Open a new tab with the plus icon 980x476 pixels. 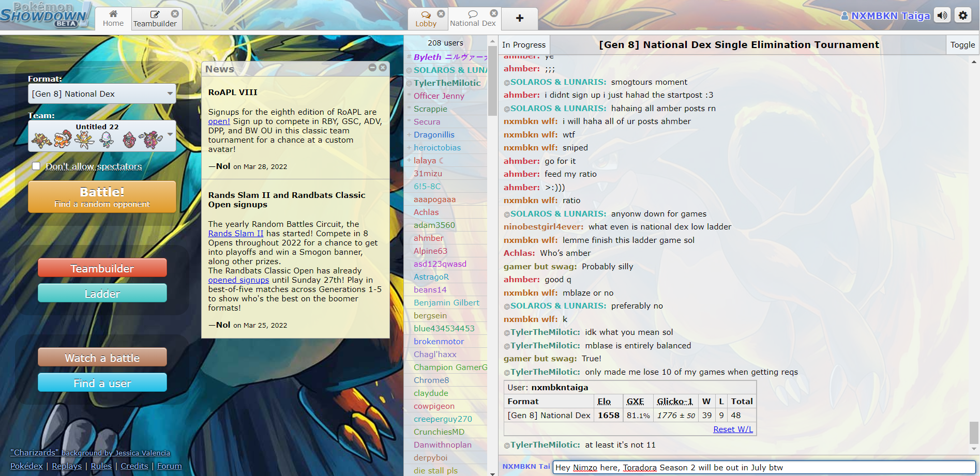[519, 19]
